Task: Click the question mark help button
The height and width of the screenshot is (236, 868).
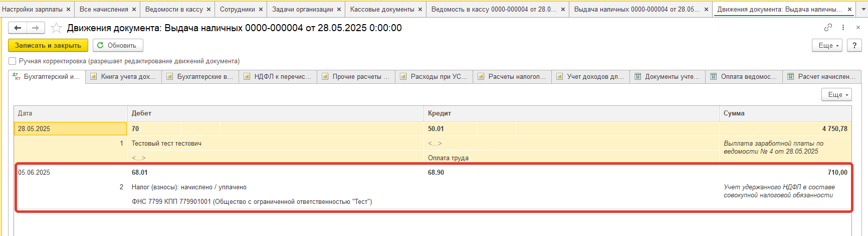Action: (854, 45)
